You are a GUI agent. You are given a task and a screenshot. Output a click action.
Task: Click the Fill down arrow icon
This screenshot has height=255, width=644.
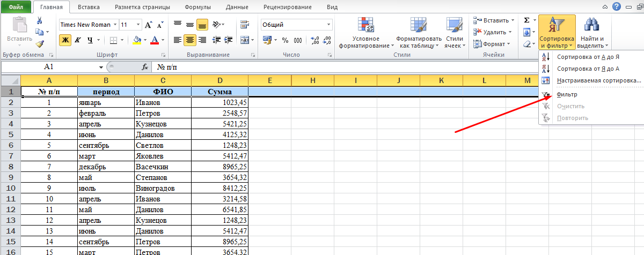coord(526,32)
